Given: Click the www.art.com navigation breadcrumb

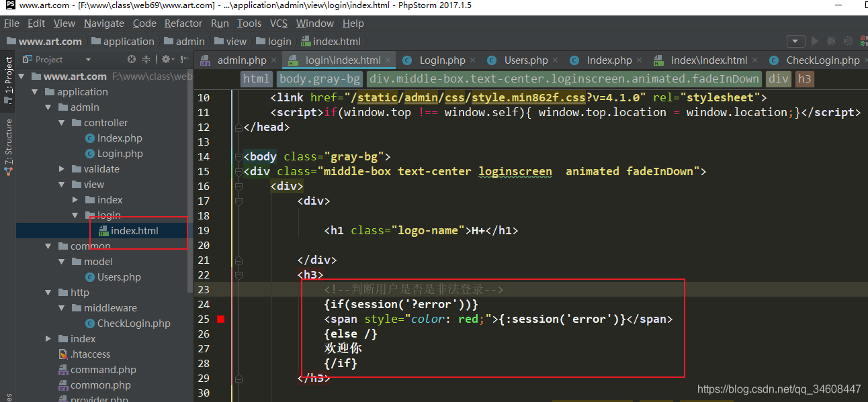Looking at the screenshot, I should tap(44, 41).
